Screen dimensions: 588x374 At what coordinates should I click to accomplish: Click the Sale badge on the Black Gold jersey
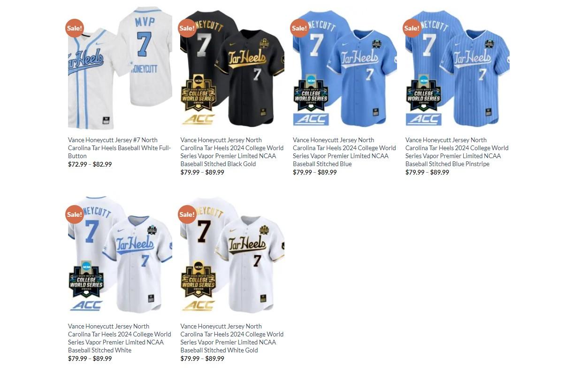click(x=187, y=28)
